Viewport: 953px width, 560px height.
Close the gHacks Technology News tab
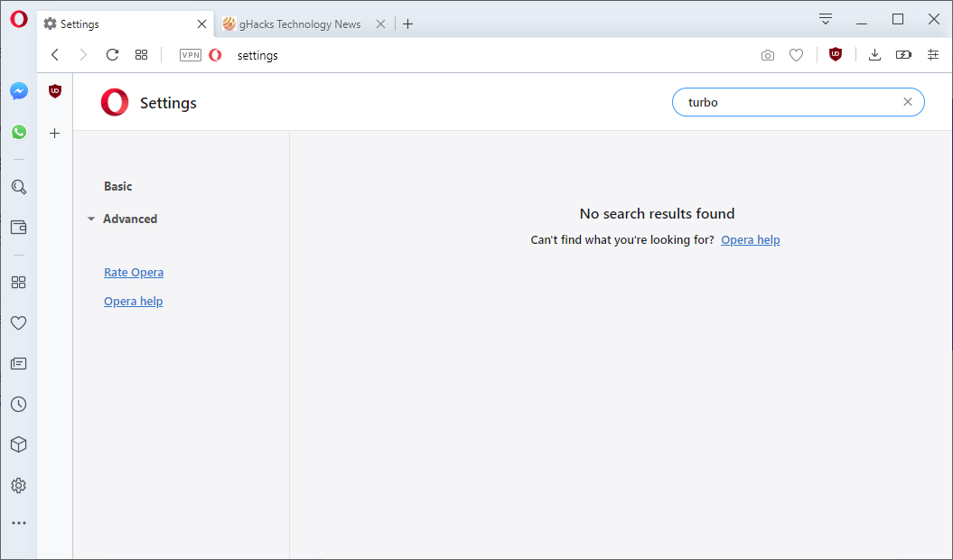click(x=380, y=24)
